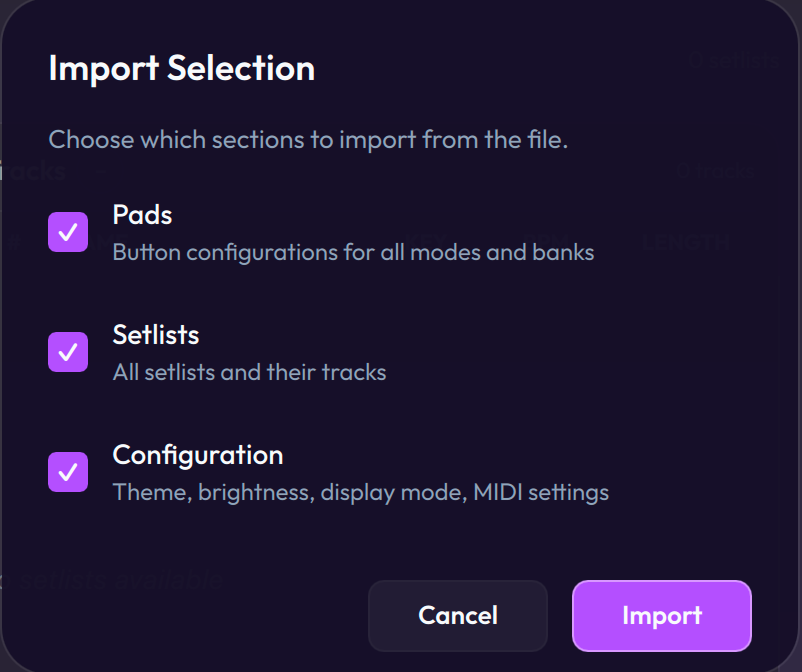The width and height of the screenshot is (802, 672).
Task: Click the dimmed '0 setlists' counter behind dialog
Action: pos(734,60)
